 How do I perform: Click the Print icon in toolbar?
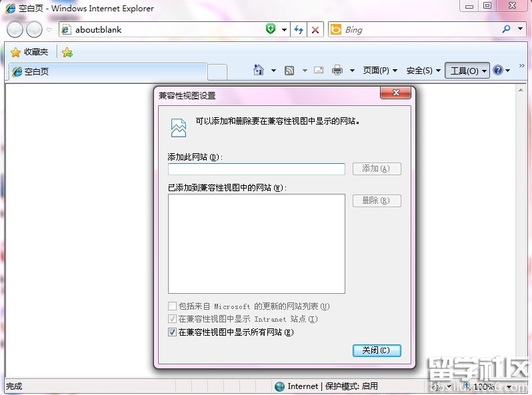click(x=337, y=71)
